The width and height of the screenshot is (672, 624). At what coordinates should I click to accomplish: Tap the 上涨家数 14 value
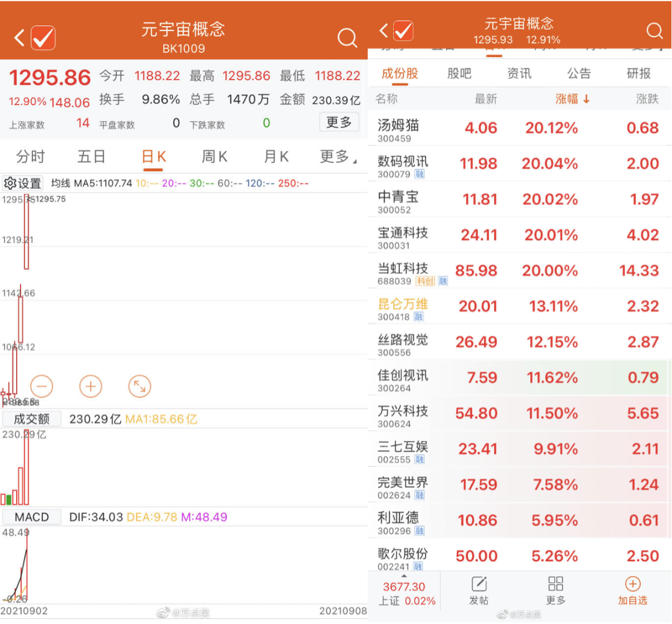click(x=83, y=123)
